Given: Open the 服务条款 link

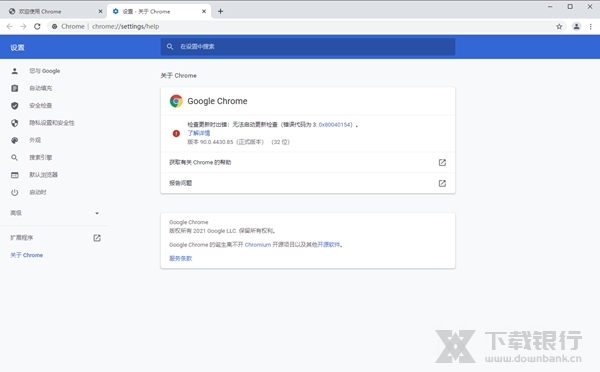Looking at the screenshot, I should point(181,258).
